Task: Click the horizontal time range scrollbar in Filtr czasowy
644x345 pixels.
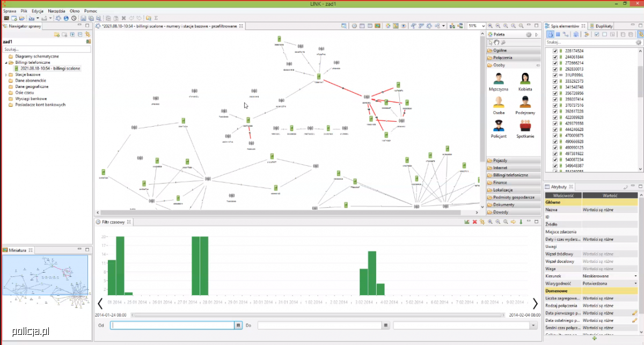Action: tap(318, 315)
